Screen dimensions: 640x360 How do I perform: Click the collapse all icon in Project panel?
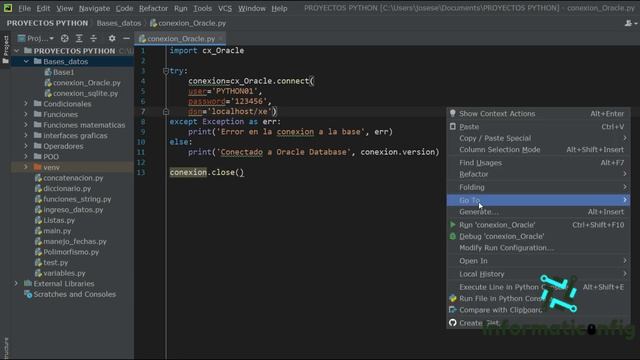(x=93, y=38)
